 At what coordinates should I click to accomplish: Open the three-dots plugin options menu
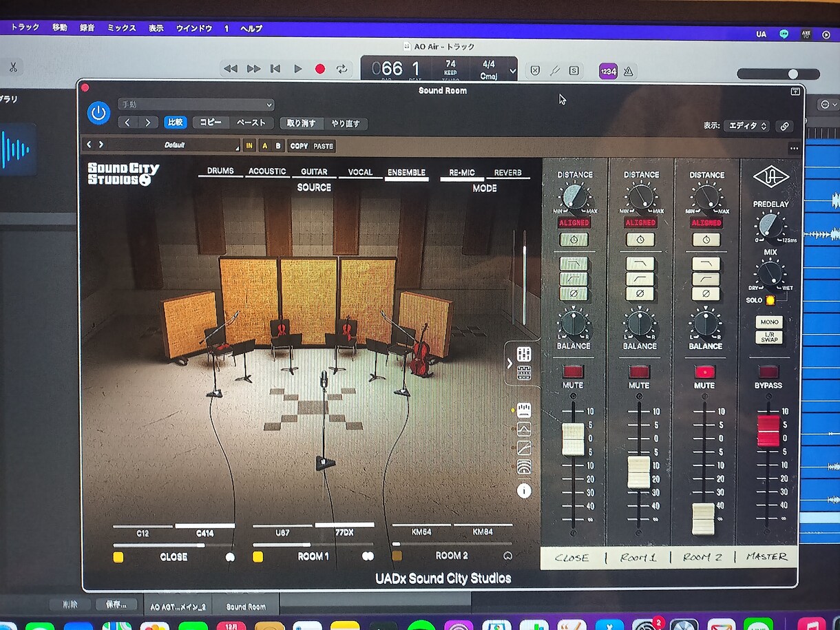point(794,148)
